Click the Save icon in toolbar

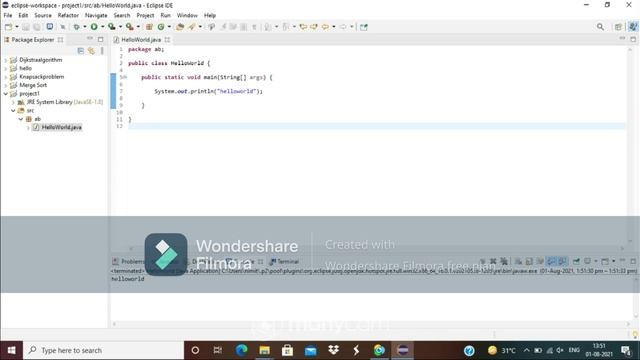[x=25, y=27]
